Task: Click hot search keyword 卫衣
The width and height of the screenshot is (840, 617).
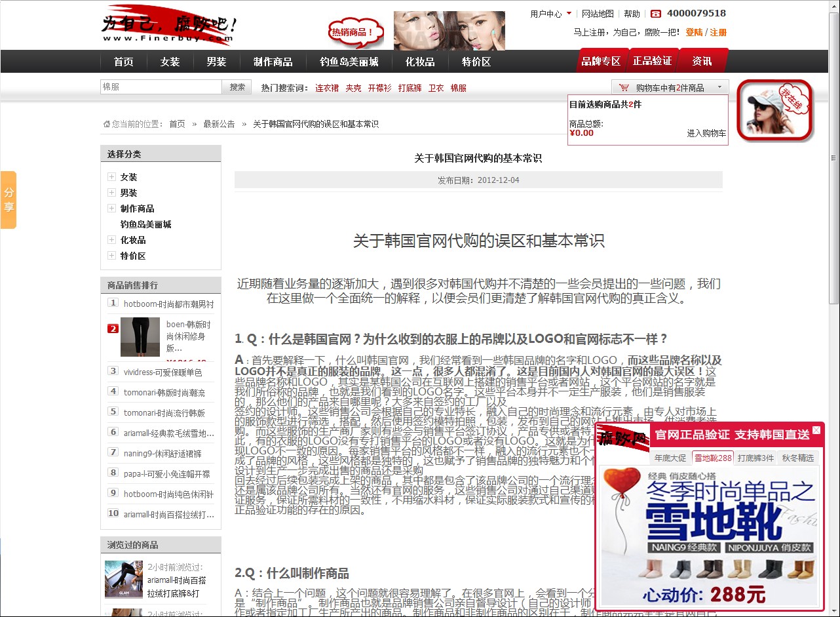Action: point(436,88)
